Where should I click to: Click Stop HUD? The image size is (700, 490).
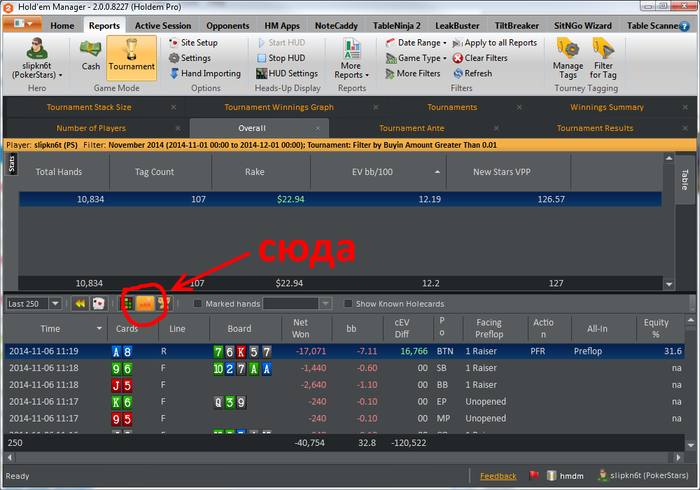click(x=281, y=58)
